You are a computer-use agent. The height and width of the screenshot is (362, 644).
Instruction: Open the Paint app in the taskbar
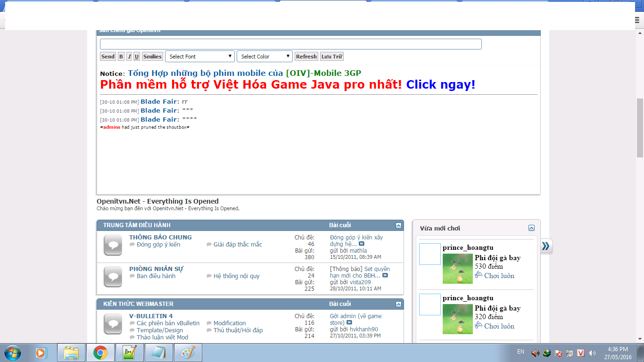(188, 353)
